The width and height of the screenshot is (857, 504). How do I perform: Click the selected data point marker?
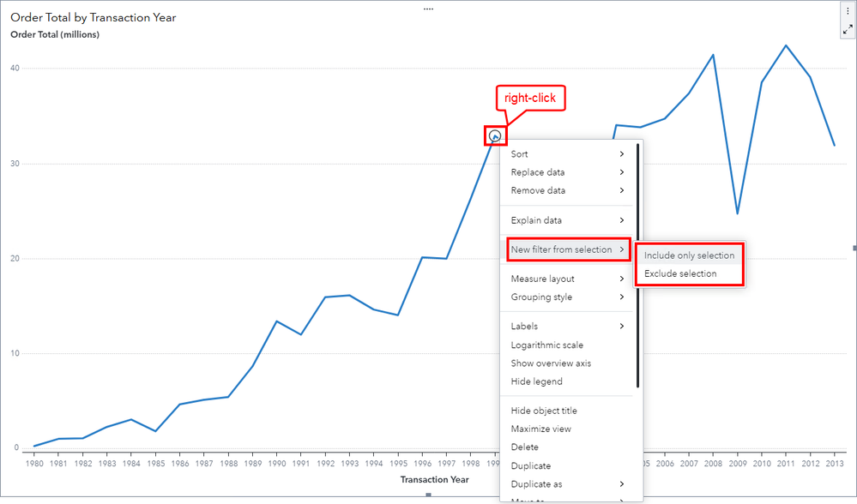pos(495,135)
